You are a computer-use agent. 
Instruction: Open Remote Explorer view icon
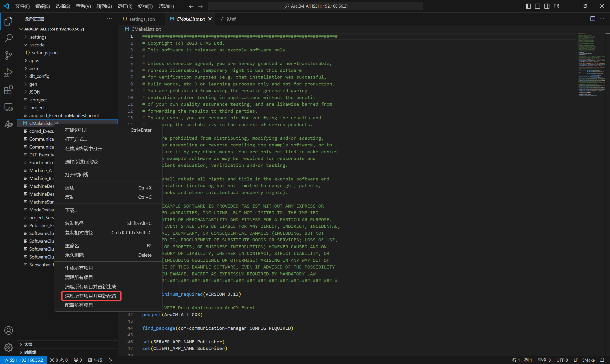click(x=9, y=107)
